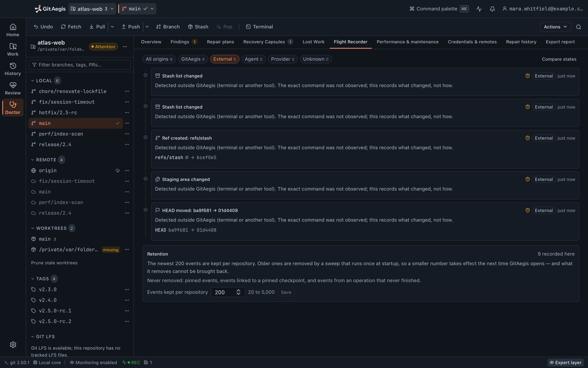Open more options for tag v2.4.0

[x=127, y=300]
